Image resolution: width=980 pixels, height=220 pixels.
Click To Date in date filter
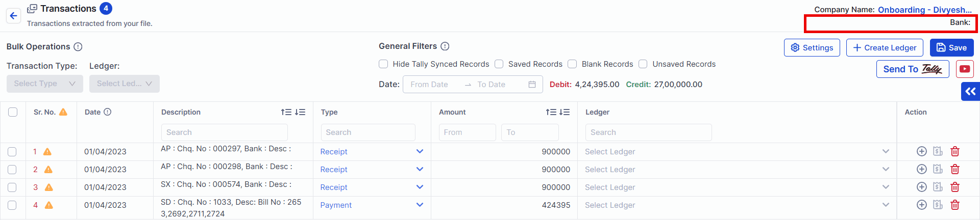click(x=492, y=85)
